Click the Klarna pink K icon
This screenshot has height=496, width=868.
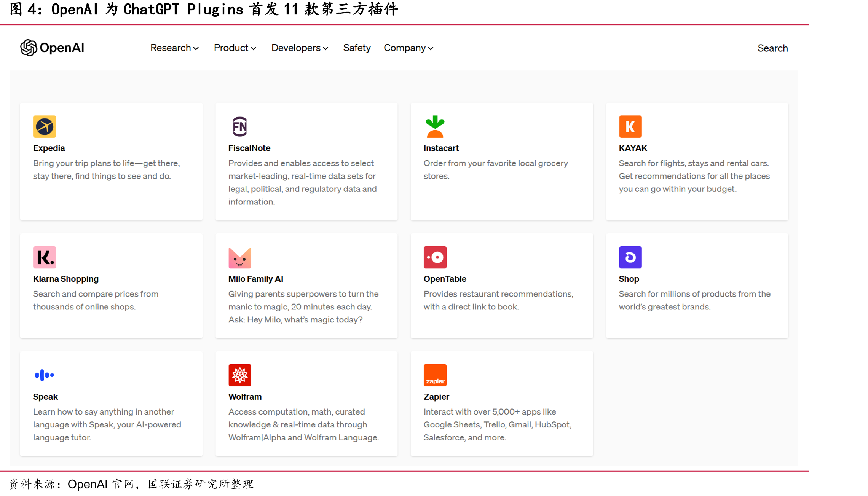45,257
